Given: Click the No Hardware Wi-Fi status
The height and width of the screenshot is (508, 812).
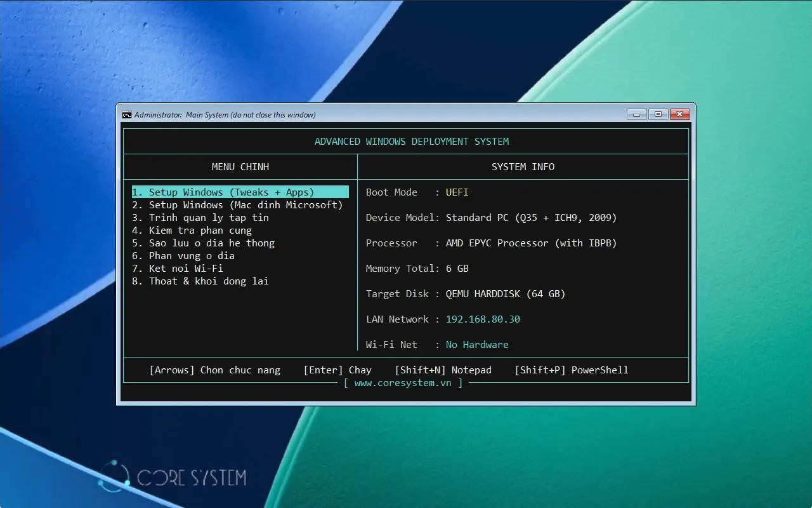Looking at the screenshot, I should point(477,344).
